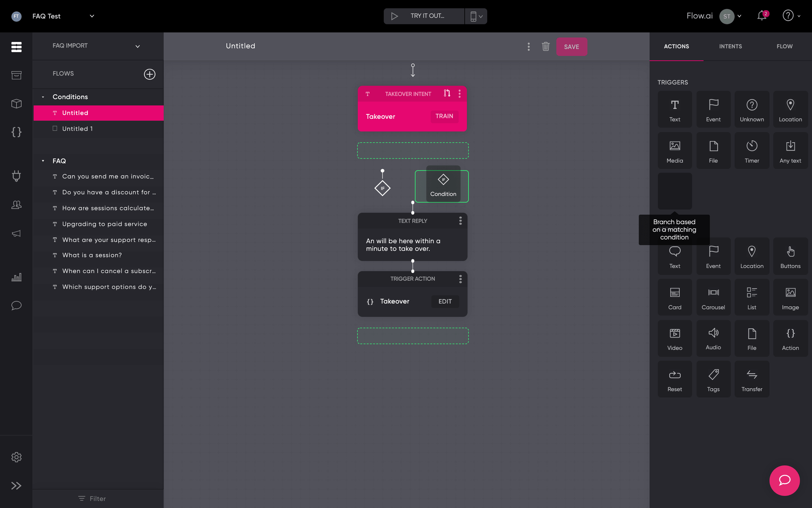Click the SAVE button
The height and width of the screenshot is (508, 812).
click(x=571, y=47)
